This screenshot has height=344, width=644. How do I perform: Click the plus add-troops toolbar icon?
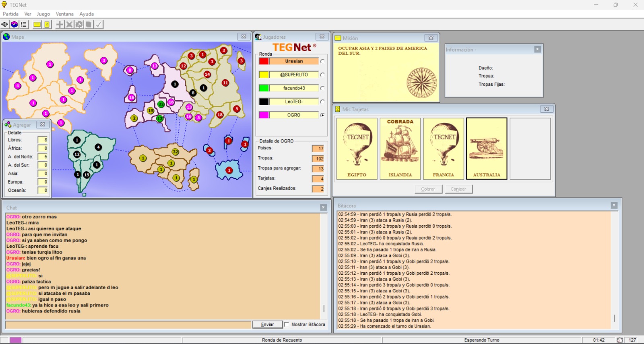[60, 25]
